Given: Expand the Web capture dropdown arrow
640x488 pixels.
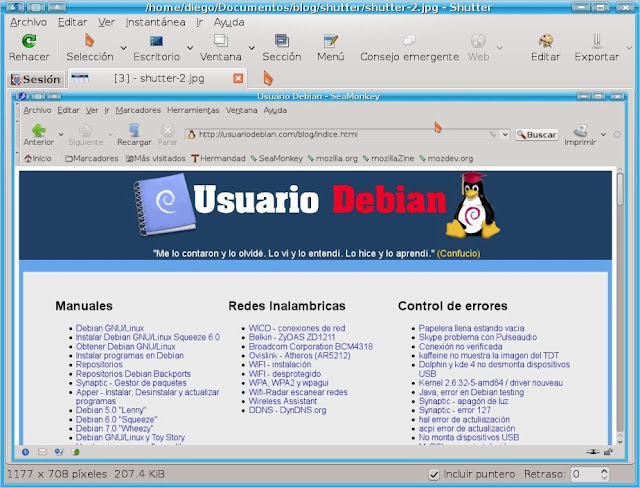Looking at the screenshot, I should coord(500,48).
